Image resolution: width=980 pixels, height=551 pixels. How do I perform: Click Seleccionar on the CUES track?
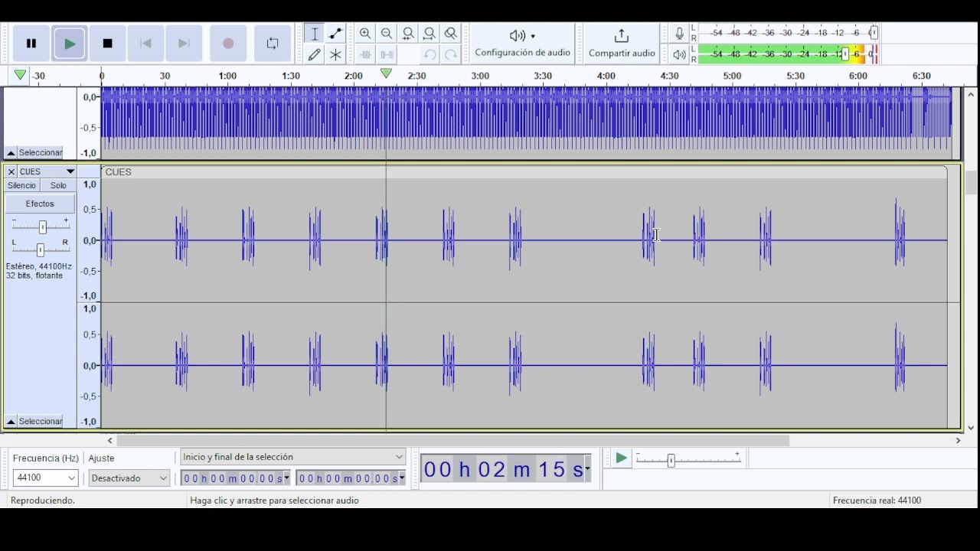41,422
